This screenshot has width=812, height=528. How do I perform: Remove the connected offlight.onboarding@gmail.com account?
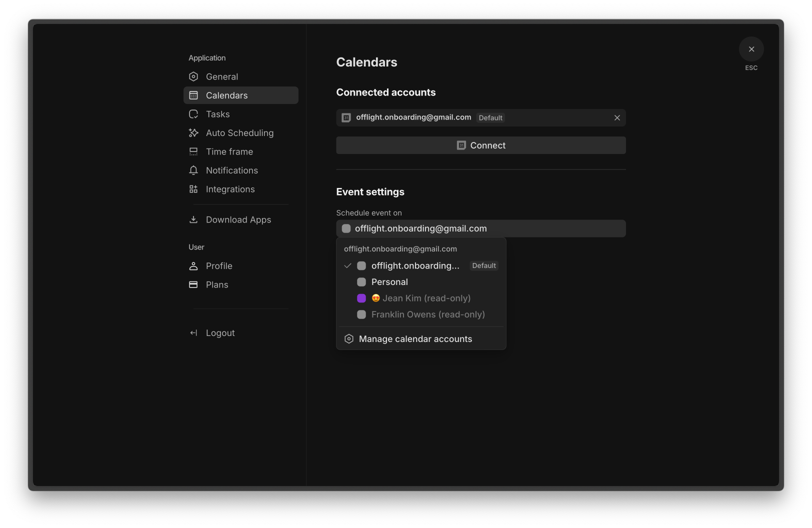pos(617,117)
